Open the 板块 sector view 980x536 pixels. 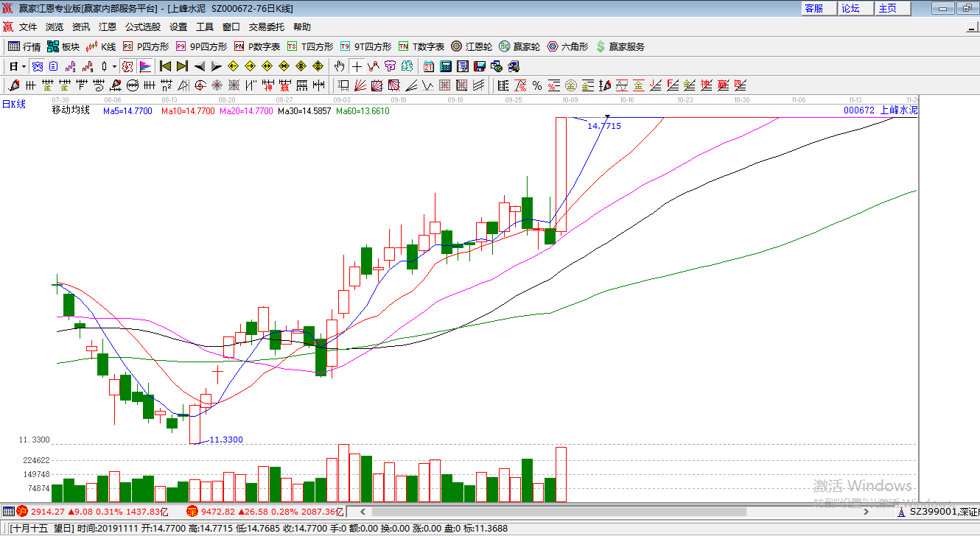pos(63,46)
